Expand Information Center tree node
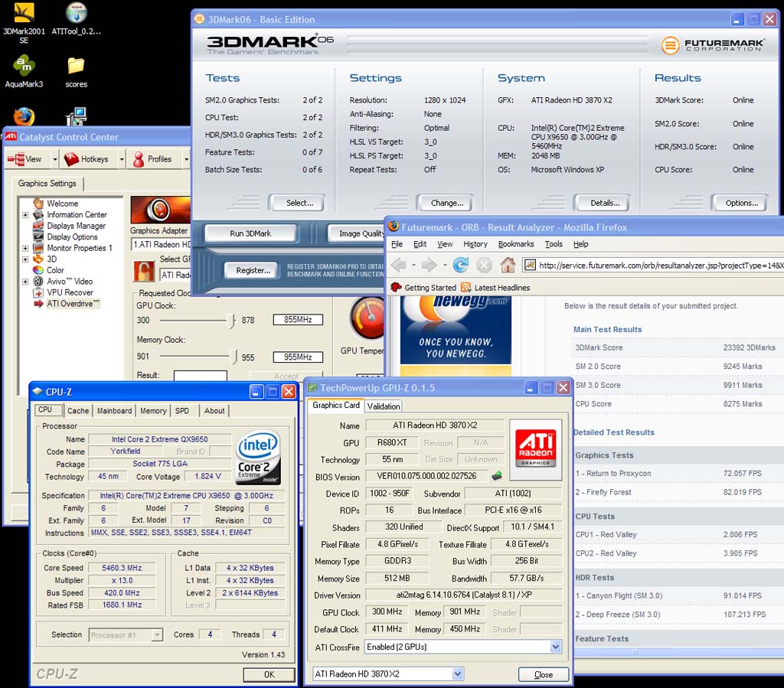This screenshot has width=784, height=688. coord(25,215)
